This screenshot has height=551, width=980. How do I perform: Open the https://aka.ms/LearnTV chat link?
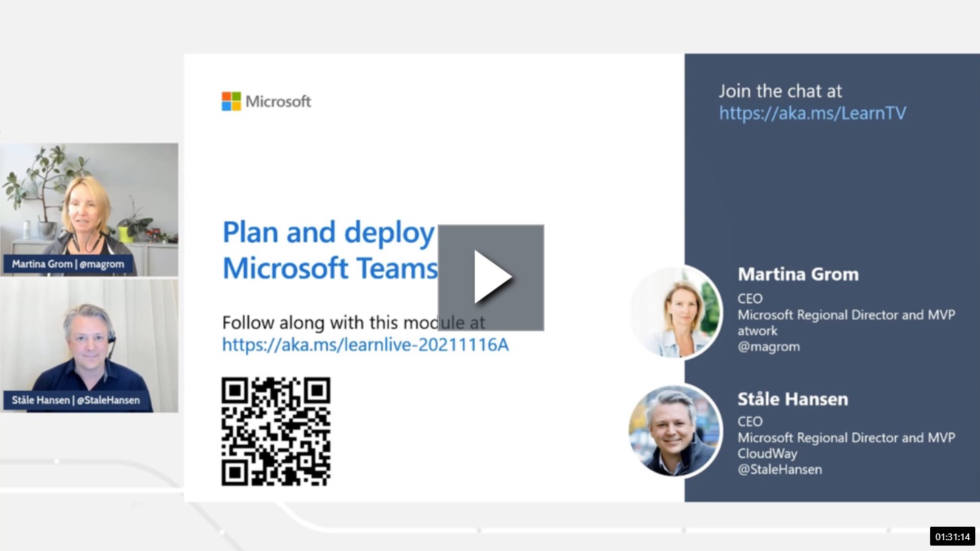point(812,113)
